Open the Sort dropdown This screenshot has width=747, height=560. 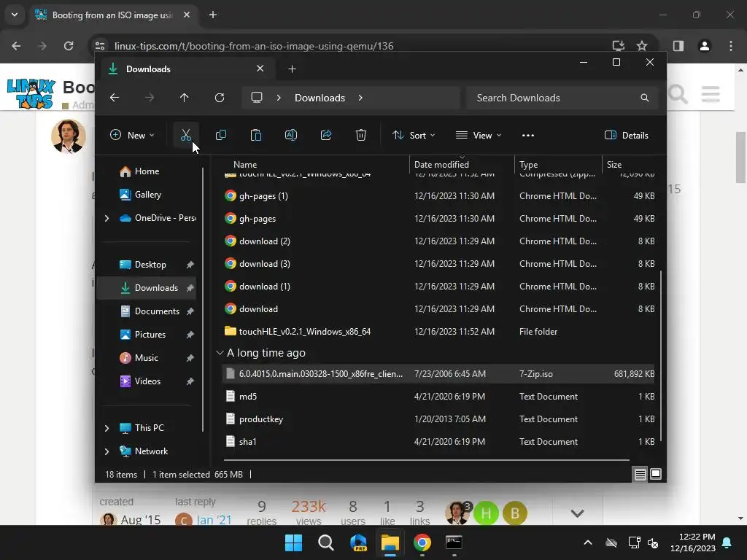pyautogui.click(x=413, y=135)
